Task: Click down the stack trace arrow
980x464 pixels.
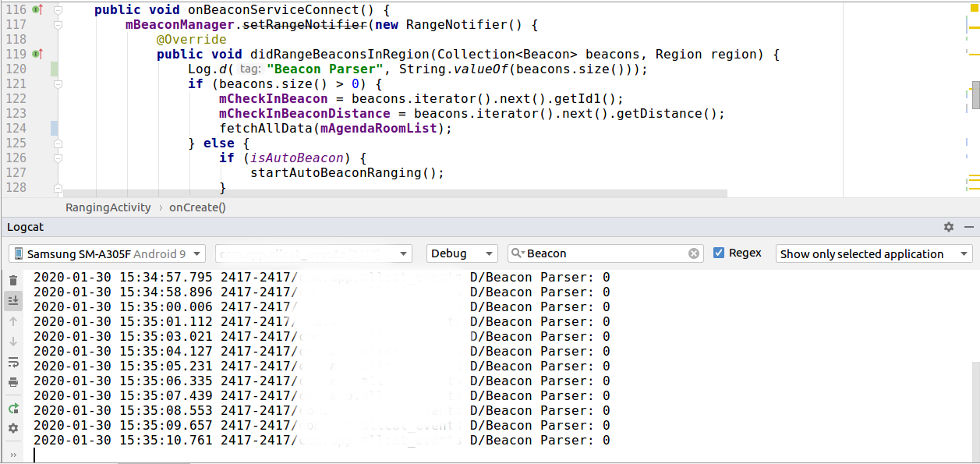Action: 13,341
